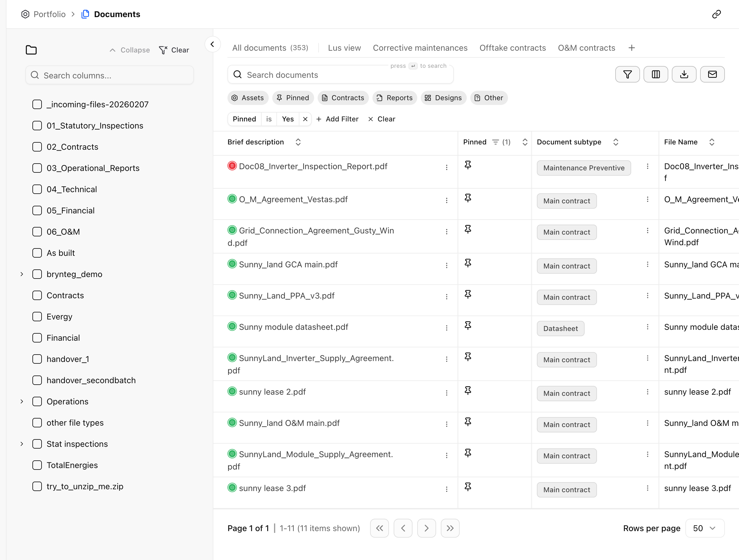Open the column layout button
Image resolution: width=739 pixels, height=560 pixels.
656,74
